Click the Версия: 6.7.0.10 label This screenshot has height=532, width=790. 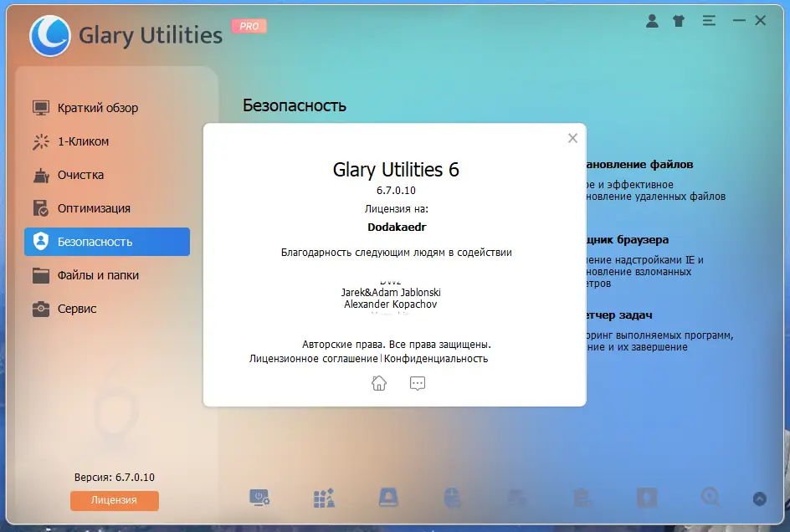(x=115, y=477)
